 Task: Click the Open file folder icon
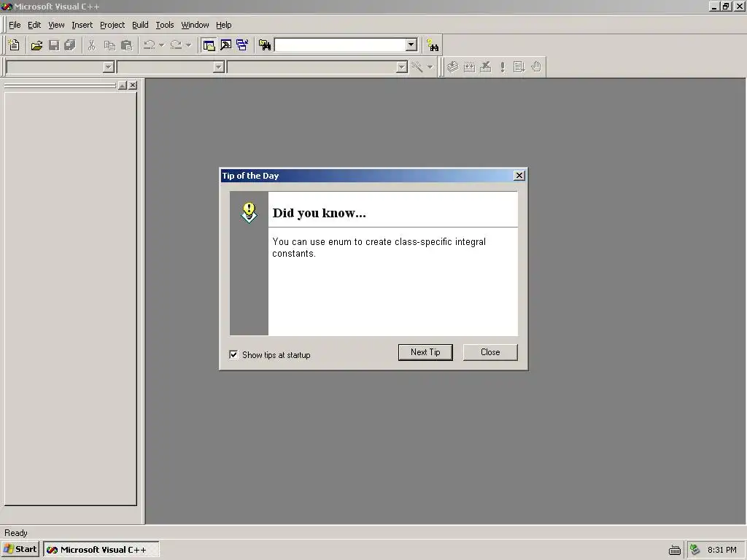36,45
